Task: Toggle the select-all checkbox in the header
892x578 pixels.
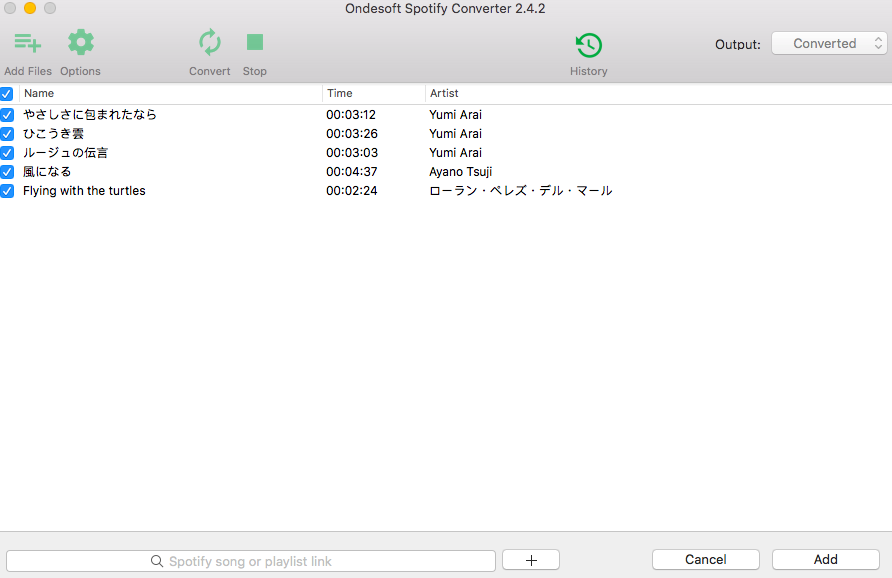Action: click(7, 93)
